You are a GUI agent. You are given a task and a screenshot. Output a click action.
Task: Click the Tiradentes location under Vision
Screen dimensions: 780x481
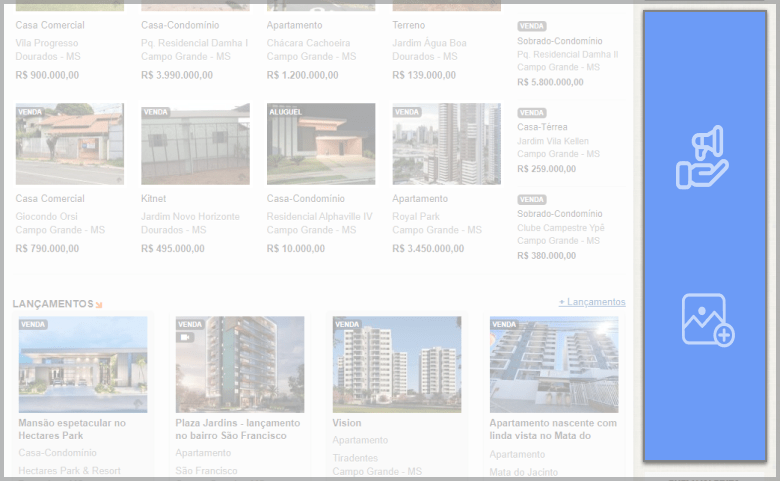[x=355, y=458]
